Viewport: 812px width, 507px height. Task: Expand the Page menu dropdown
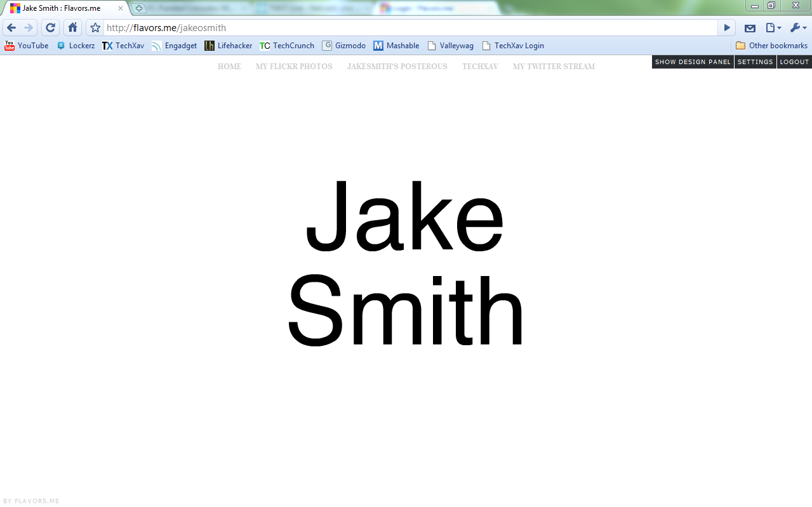[773, 28]
